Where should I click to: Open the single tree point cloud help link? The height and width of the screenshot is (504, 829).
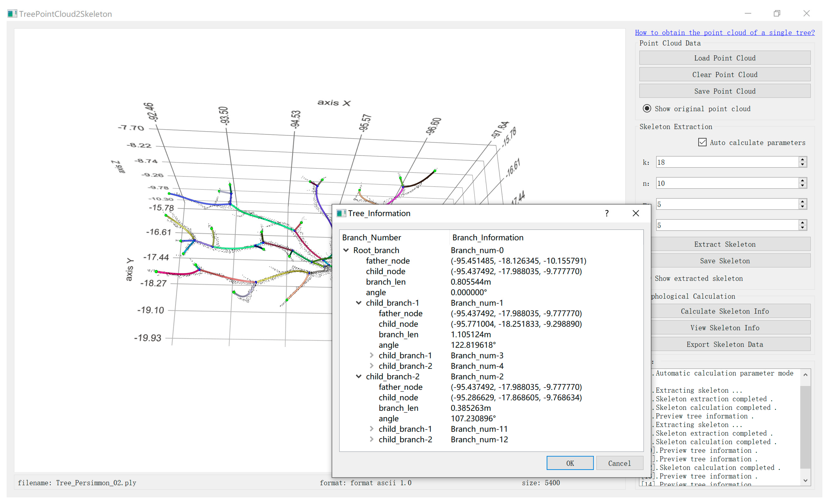pyautogui.click(x=725, y=33)
